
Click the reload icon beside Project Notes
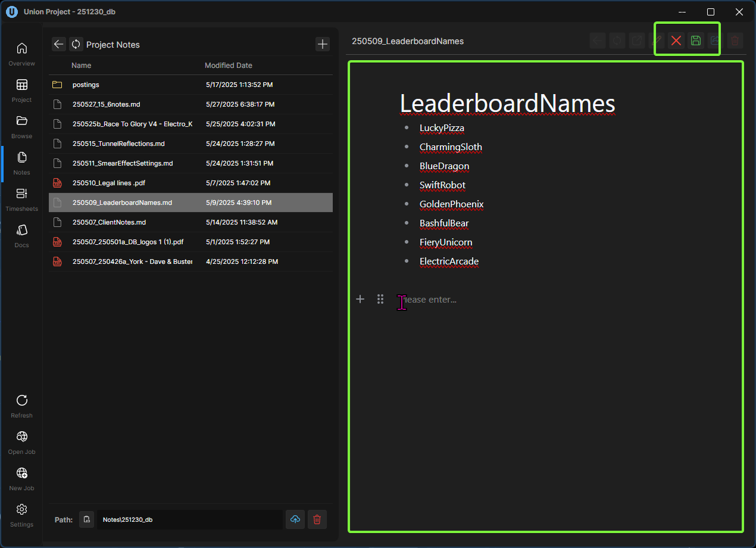(76, 44)
